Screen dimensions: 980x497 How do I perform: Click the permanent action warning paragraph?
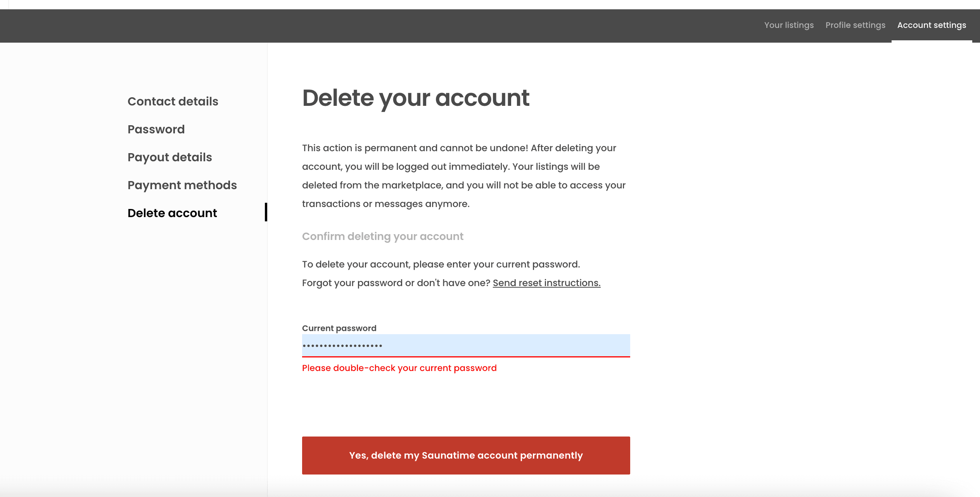(x=463, y=176)
